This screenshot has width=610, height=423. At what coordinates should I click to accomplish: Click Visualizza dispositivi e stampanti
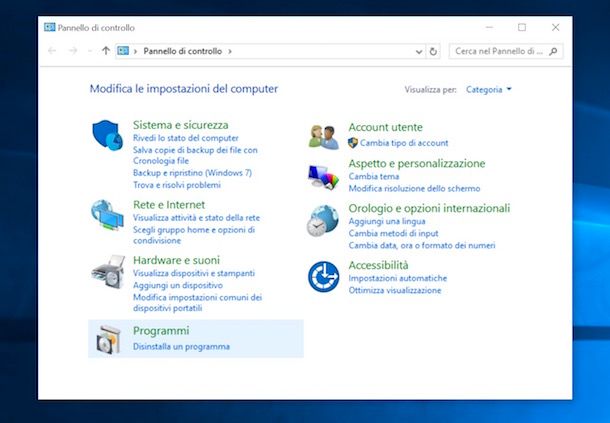click(x=194, y=273)
